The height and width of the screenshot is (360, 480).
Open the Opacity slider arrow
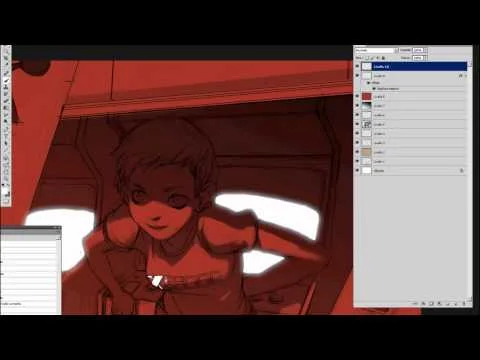tap(426, 50)
